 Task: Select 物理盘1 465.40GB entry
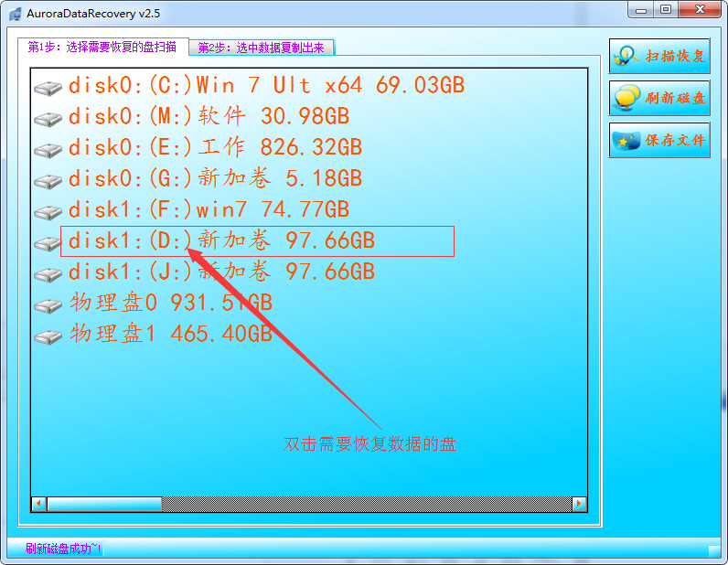pos(171,334)
